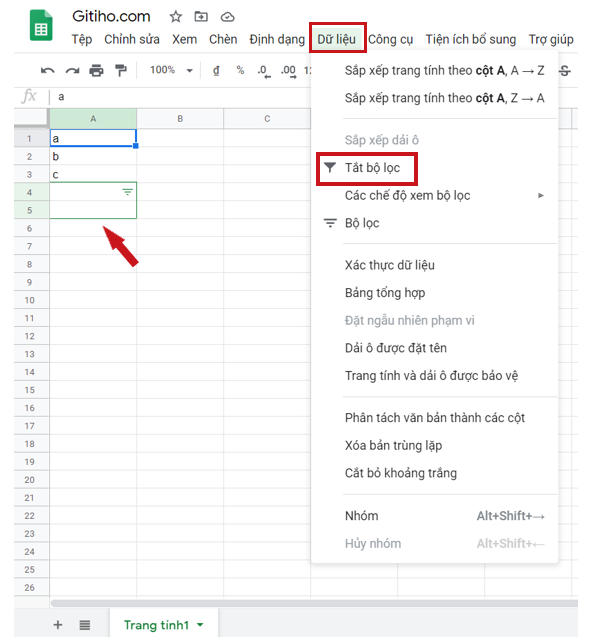Add a new sheet with plus icon

(58, 625)
